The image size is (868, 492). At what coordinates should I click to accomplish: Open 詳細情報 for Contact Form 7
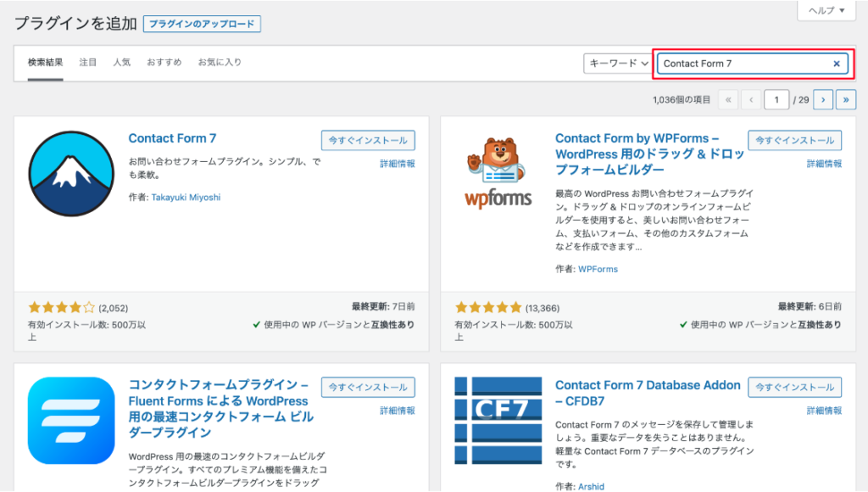(397, 164)
